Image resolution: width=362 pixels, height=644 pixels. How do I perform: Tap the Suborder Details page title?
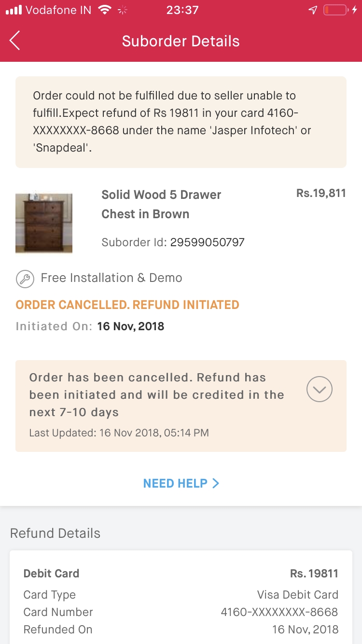(181, 41)
